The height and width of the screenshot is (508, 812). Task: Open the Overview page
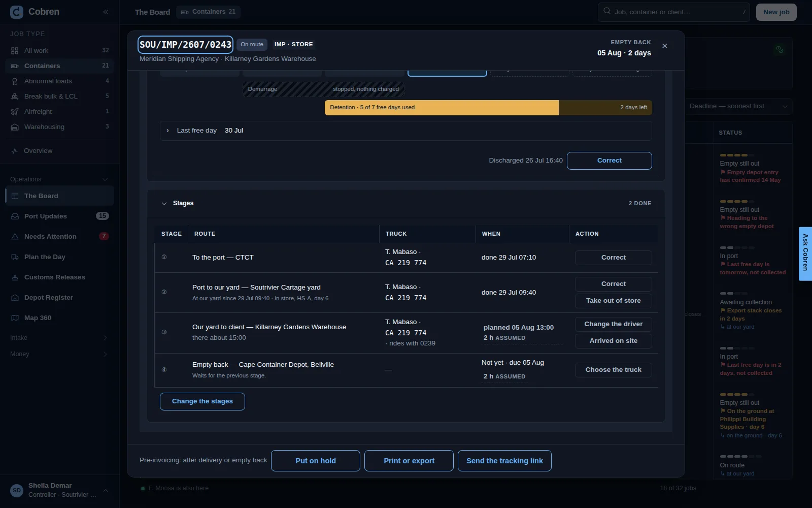click(59, 150)
